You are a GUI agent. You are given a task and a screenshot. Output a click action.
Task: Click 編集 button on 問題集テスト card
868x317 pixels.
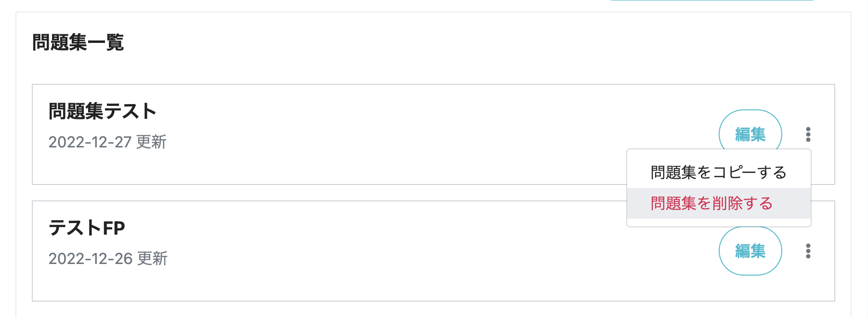point(750,134)
